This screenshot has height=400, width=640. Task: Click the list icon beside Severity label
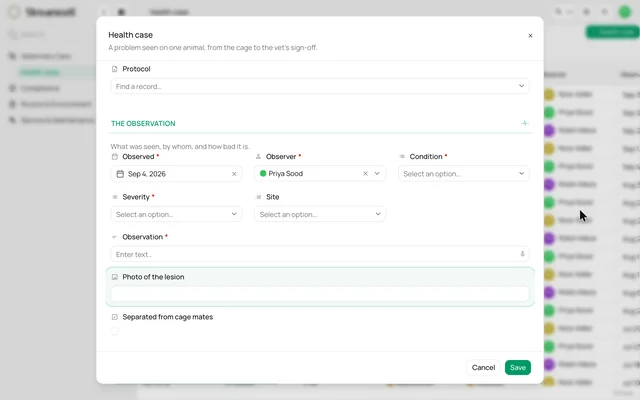[x=115, y=197]
